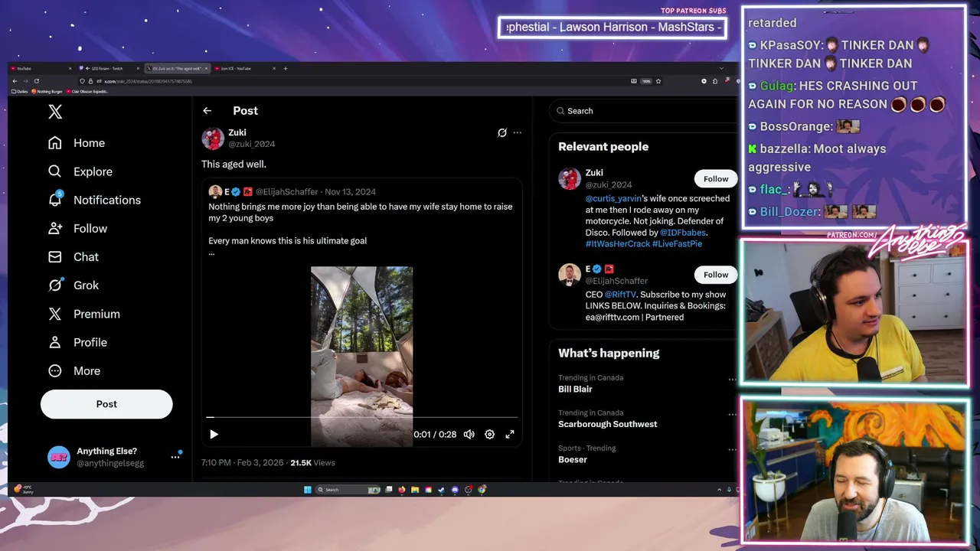The height and width of the screenshot is (551, 980).
Task: Follow E @ElijahSchaffer in Relevant people
Action: click(x=716, y=275)
